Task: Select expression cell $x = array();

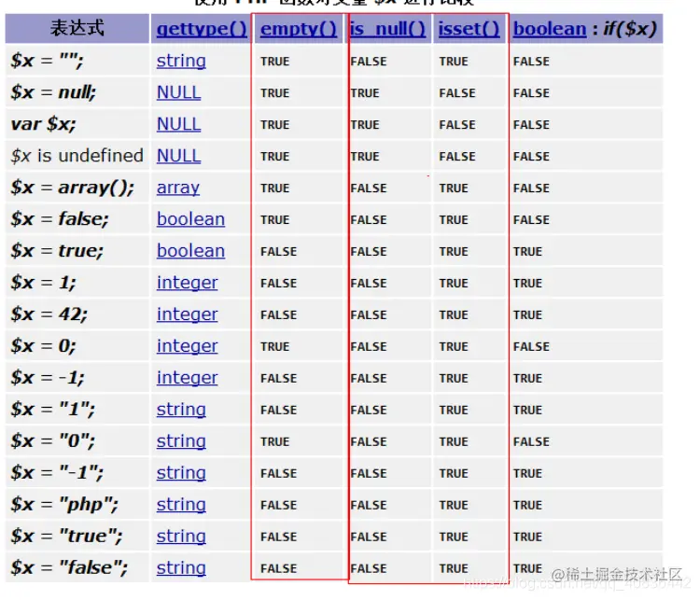Action: click(x=77, y=188)
